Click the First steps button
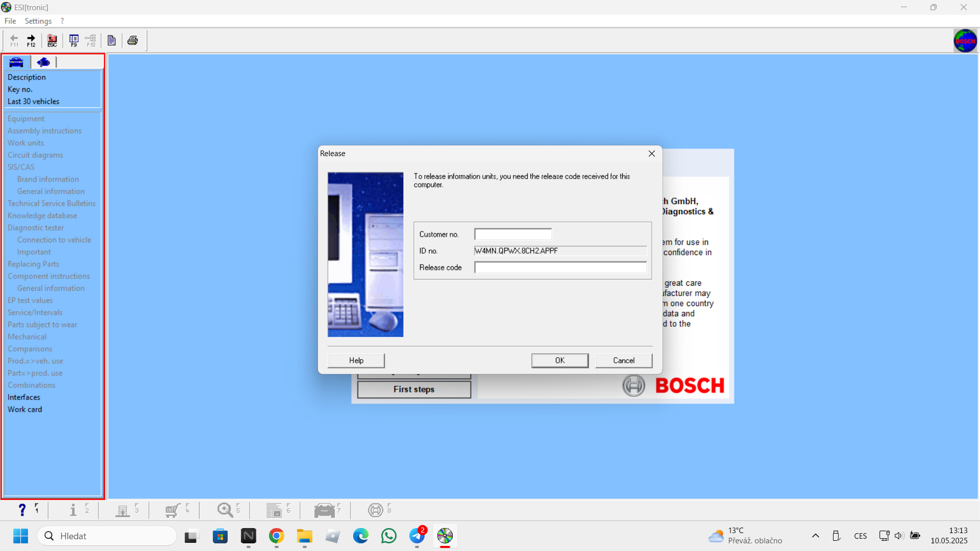 click(x=414, y=389)
